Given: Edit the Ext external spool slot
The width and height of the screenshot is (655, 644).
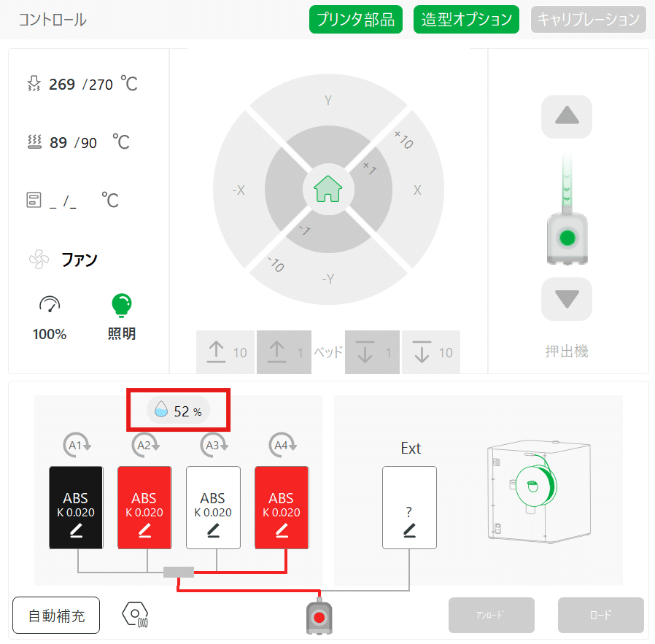Looking at the screenshot, I should [409, 530].
